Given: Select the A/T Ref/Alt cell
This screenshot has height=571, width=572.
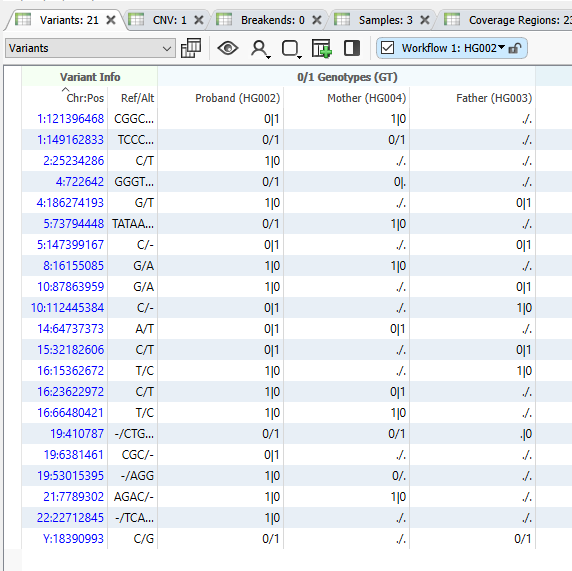Looking at the screenshot, I should point(133,329).
